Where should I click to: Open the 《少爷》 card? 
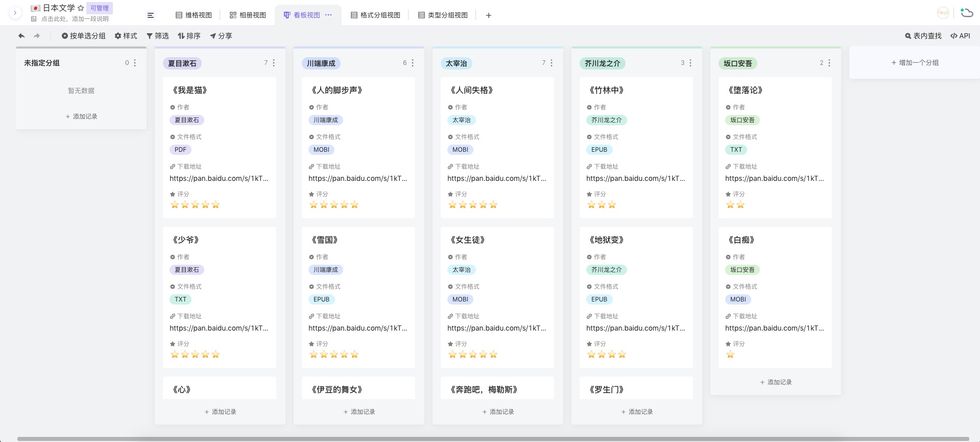click(220, 297)
